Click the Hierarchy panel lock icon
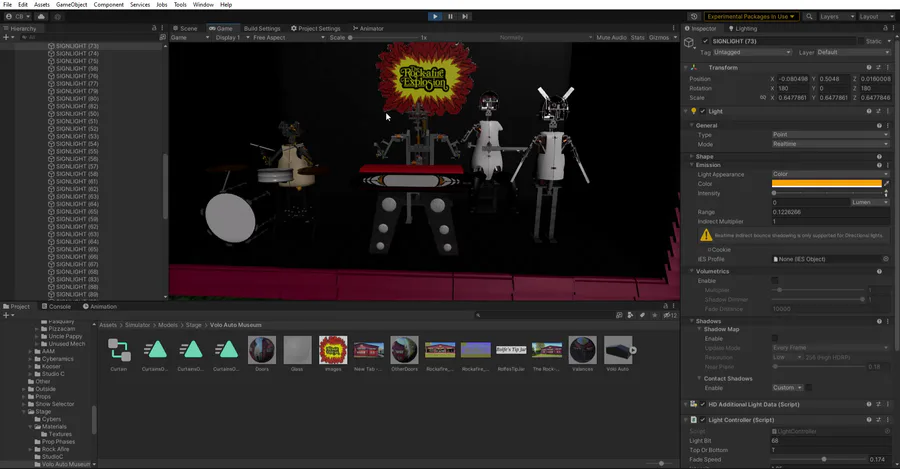Image resolution: width=900 pixels, height=469 pixels. (154, 28)
